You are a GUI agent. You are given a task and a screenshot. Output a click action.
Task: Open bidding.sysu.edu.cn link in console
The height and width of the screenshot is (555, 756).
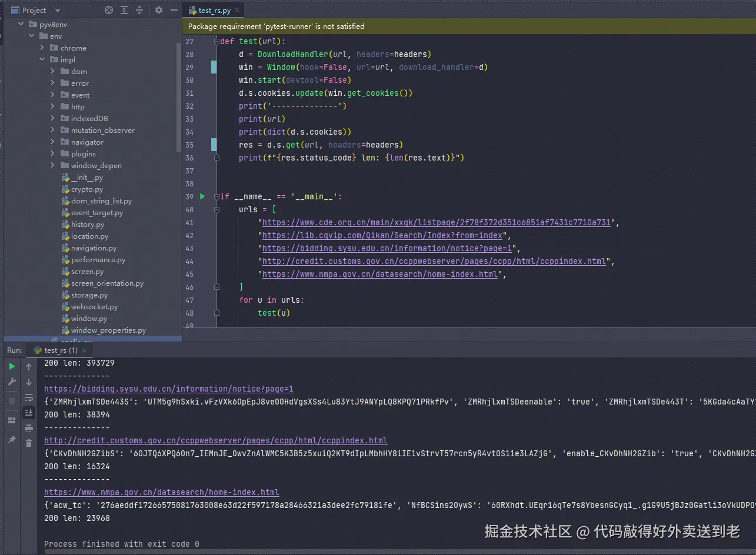coord(168,389)
